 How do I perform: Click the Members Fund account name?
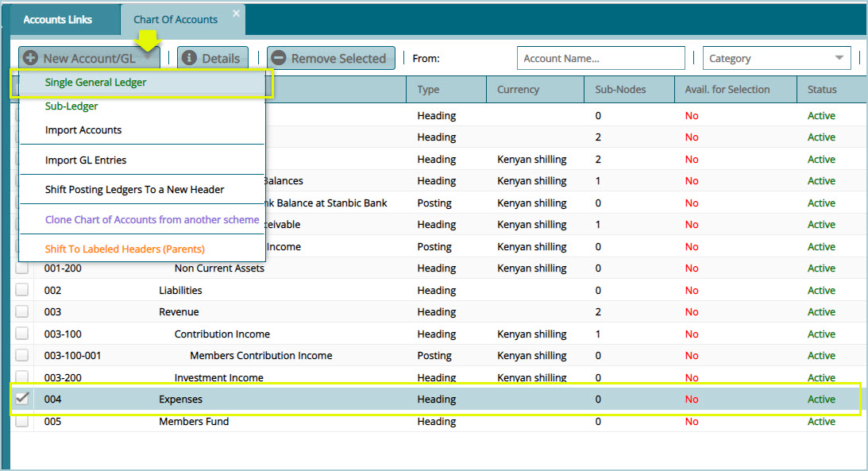click(x=194, y=421)
